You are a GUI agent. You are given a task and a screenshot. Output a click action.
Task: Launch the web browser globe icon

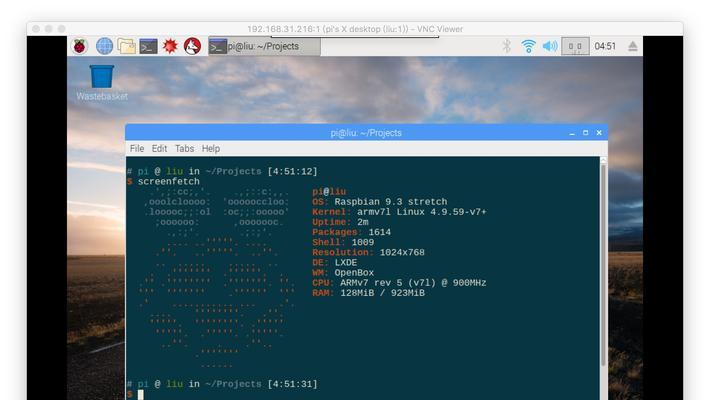pyautogui.click(x=104, y=46)
